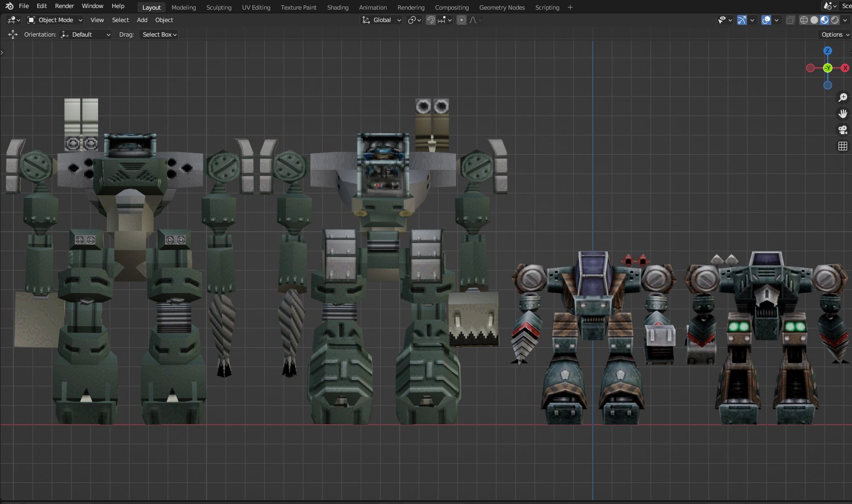Open the gizmo settings dropdown arrow

[752, 20]
